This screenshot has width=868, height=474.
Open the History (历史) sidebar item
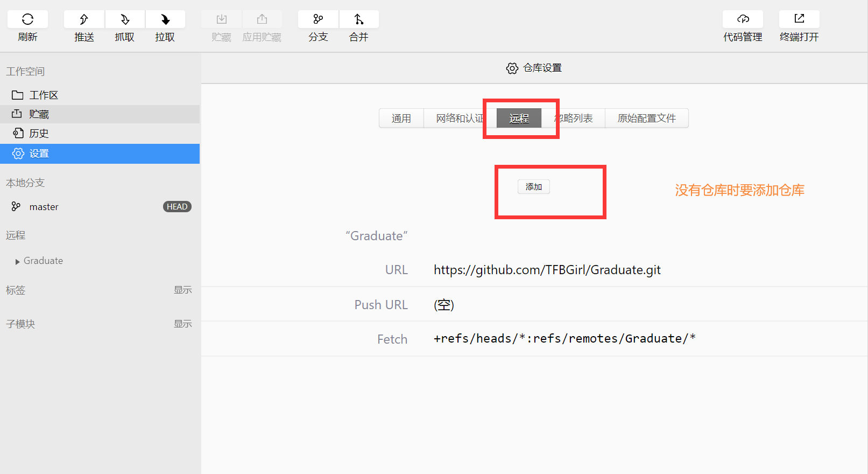[100, 134]
